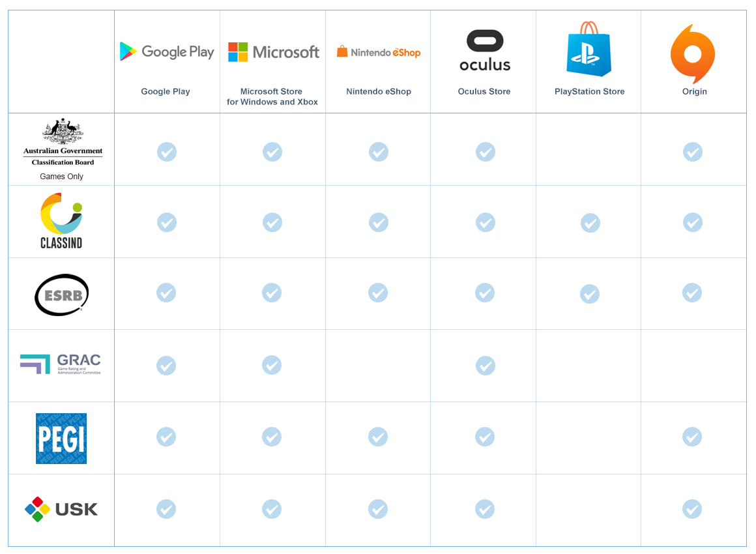756x554 pixels.
Task: Click the PlayStation Store bag icon
Action: click(x=589, y=49)
